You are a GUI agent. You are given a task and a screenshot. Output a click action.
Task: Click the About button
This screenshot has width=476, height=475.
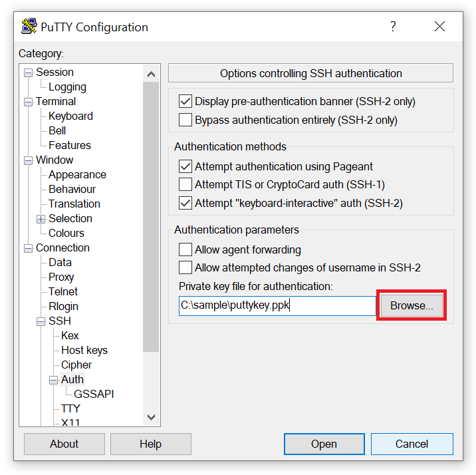64,444
